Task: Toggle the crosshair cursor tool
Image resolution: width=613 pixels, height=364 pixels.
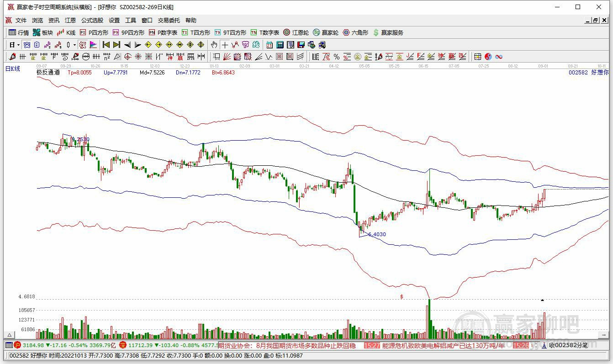Action: pos(224,45)
